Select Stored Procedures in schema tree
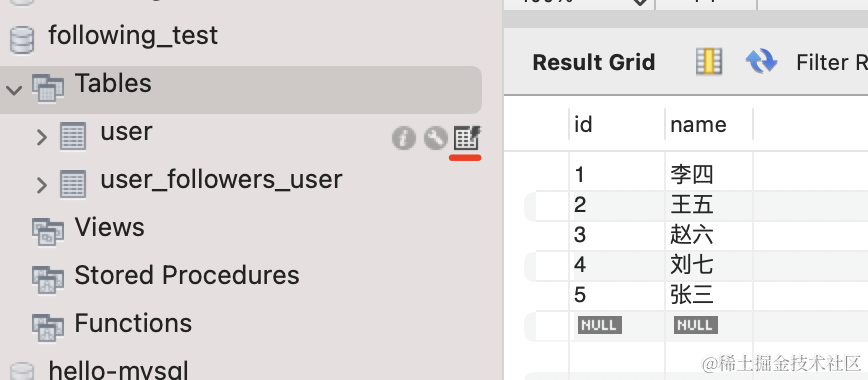Image resolution: width=868 pixels, height=380 pixels. (x=166, y=275)
